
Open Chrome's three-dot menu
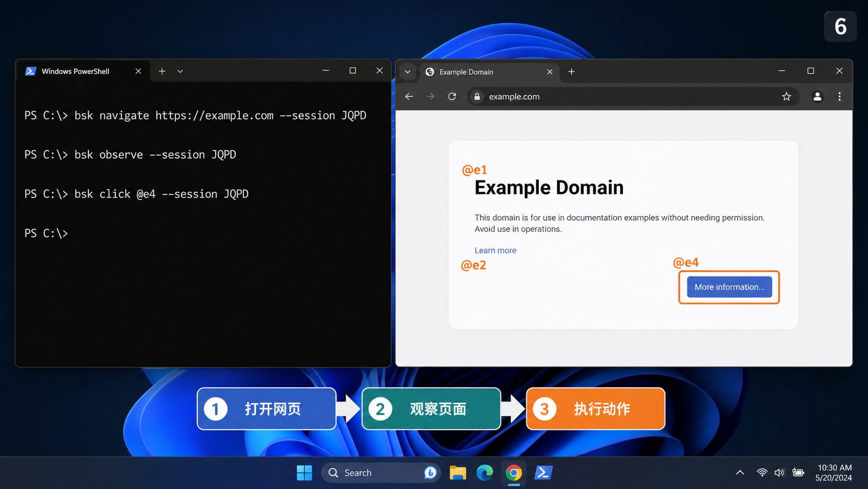tap(839, 97)
